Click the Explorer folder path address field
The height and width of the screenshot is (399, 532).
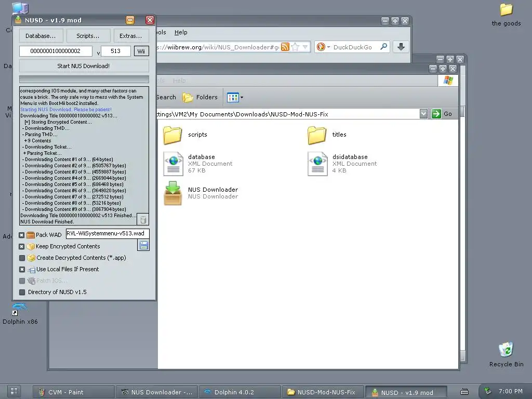coord(288,114)
